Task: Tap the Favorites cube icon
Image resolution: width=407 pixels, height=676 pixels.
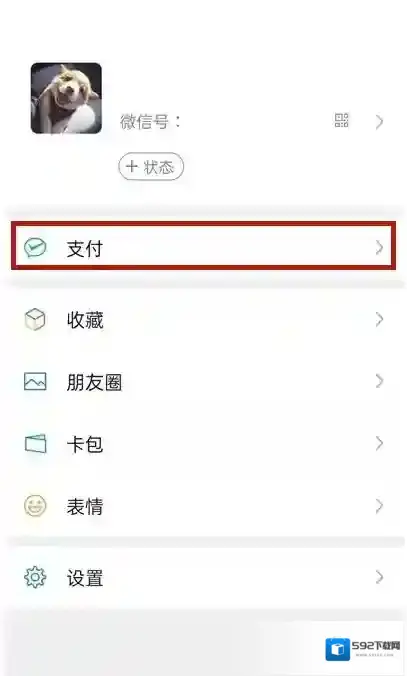Action: tap(35, 319)
